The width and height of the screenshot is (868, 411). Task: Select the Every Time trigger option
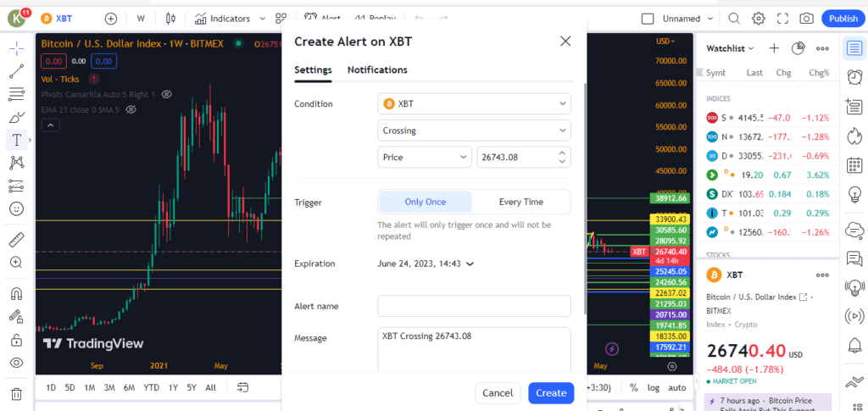click(x=520, y=202)
